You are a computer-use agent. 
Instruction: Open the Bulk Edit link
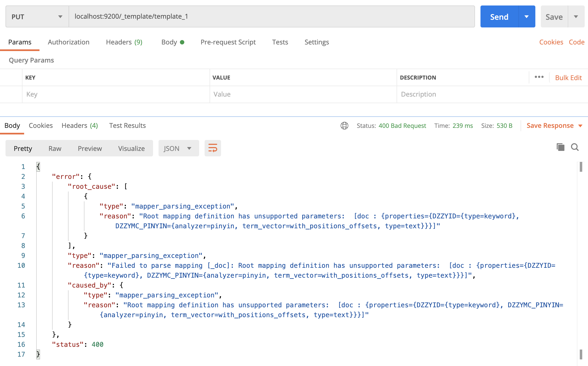[x=568, y=78]
